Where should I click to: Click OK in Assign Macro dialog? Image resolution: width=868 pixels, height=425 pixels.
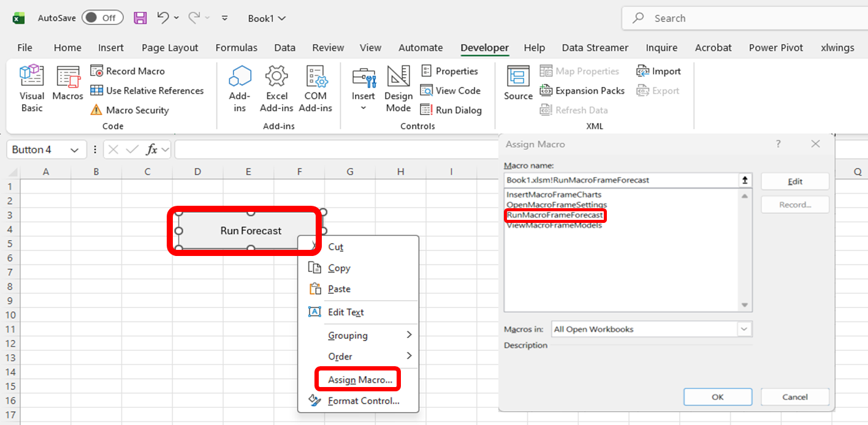point(718,397)
